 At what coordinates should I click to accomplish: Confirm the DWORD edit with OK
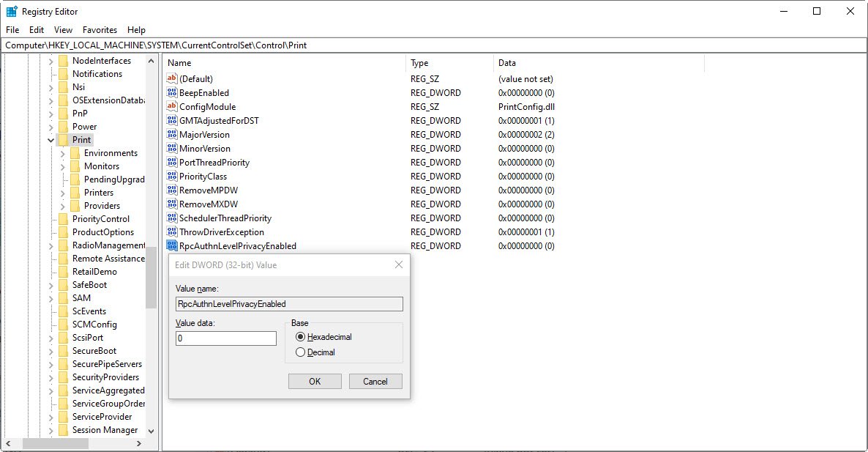click(315, 381)
